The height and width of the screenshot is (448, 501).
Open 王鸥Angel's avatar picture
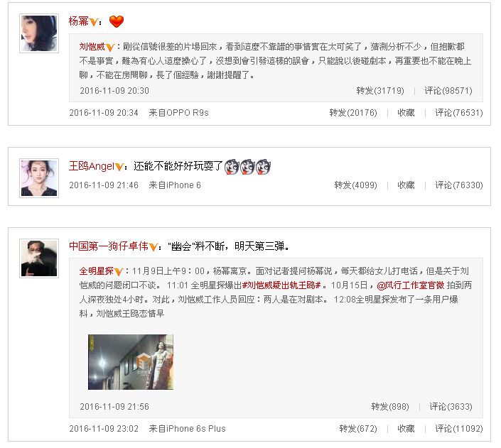[x=39, y=178]
